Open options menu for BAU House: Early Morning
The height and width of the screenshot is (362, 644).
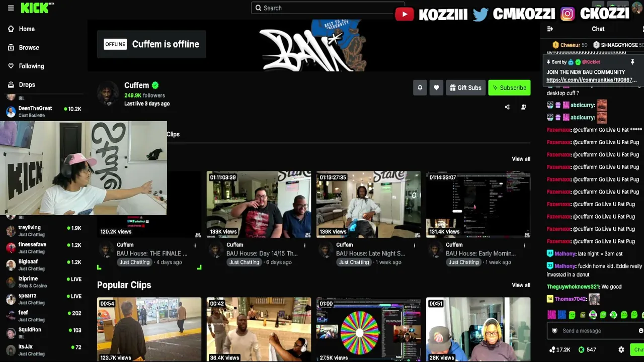[x=524, y=245]
